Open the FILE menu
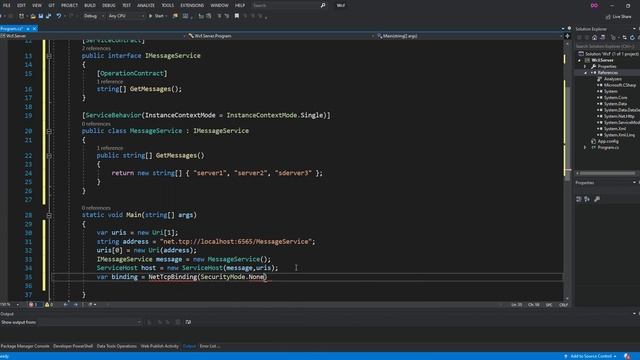 click(7, 5)
